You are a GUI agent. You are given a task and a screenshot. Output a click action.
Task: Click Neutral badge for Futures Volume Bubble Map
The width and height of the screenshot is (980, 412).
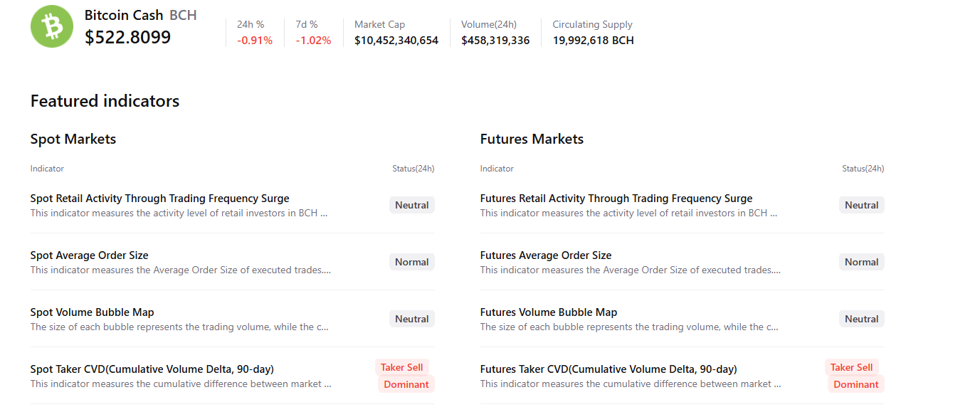(x=861, y=319)
